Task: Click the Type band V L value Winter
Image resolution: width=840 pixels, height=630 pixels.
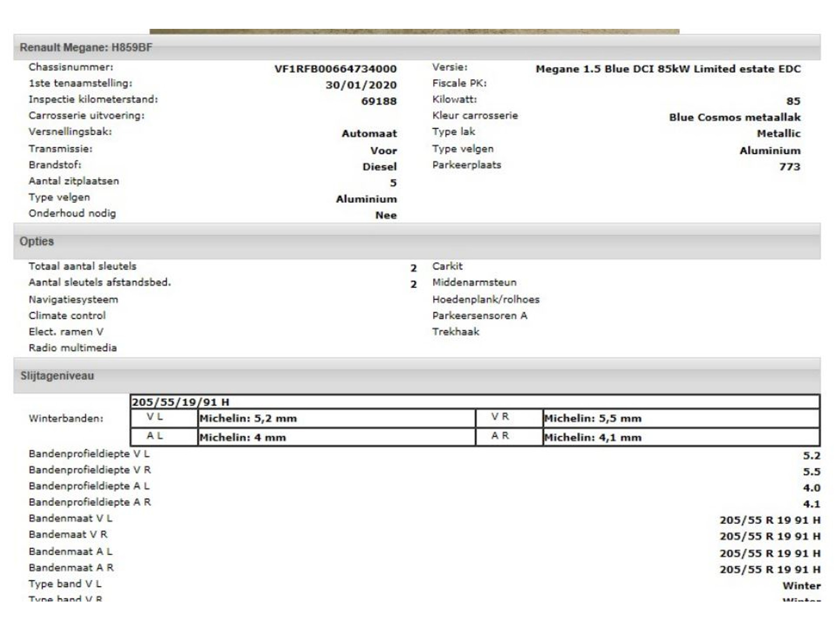Action: (801, 586)
